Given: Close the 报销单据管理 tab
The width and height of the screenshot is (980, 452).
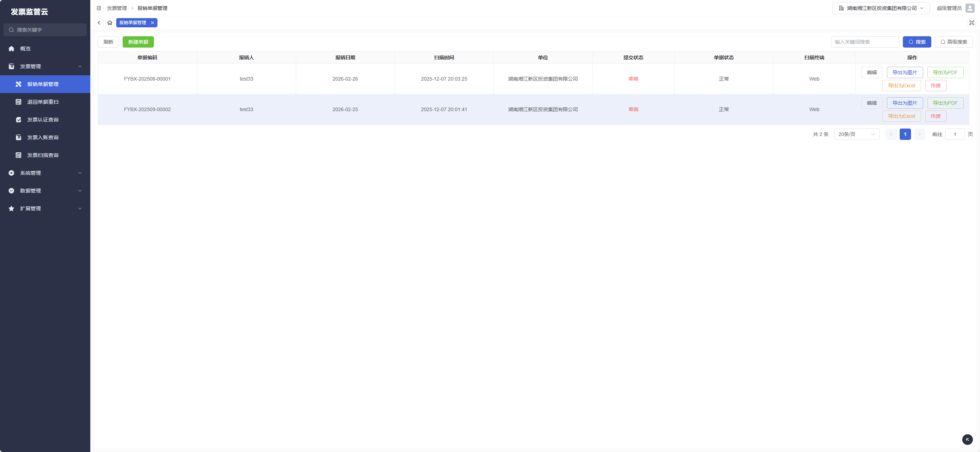Looking at the screenshot, I should (152, 23).
